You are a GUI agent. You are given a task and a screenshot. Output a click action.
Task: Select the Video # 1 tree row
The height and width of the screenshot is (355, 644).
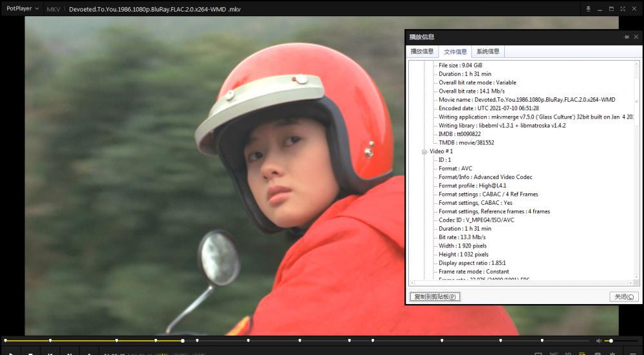(x=441, y=151)
